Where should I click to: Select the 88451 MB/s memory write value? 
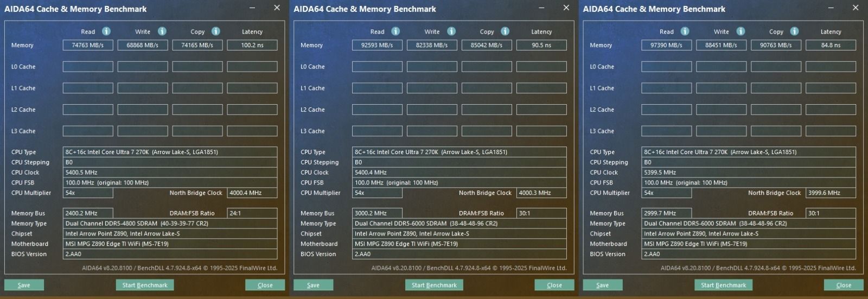point(721,45)
